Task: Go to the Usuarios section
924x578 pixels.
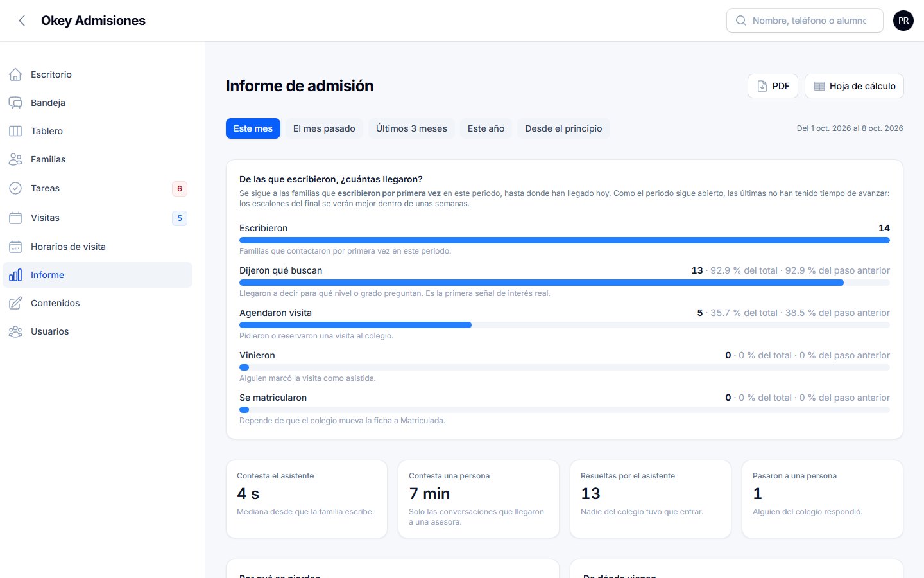Action: (x=98, y=331)
